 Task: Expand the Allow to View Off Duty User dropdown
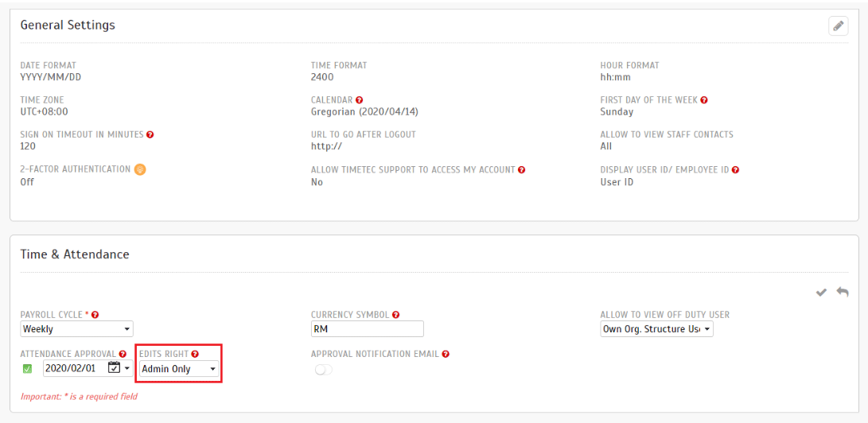(x=656, y=329)
